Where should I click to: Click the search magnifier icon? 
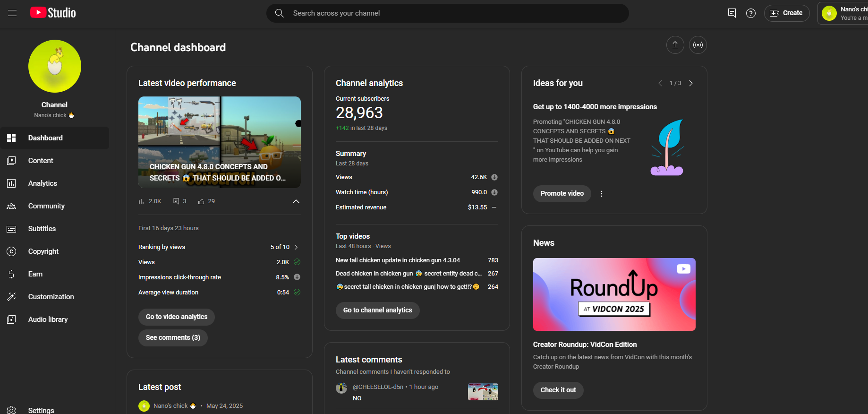pos(280,13)
